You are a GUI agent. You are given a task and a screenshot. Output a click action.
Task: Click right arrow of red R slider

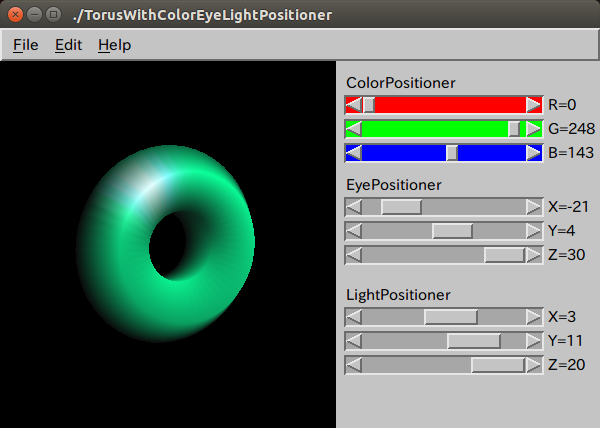tap(534, 105)
